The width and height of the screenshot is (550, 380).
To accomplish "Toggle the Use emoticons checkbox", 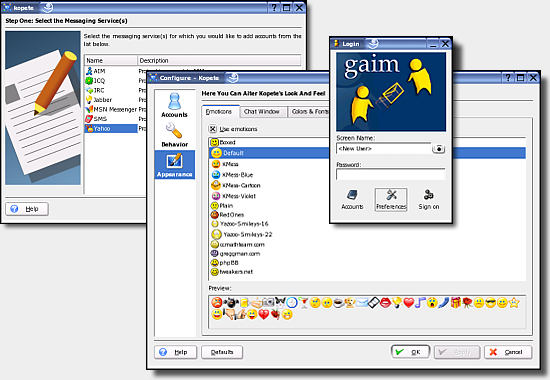I will click(213, 129).
